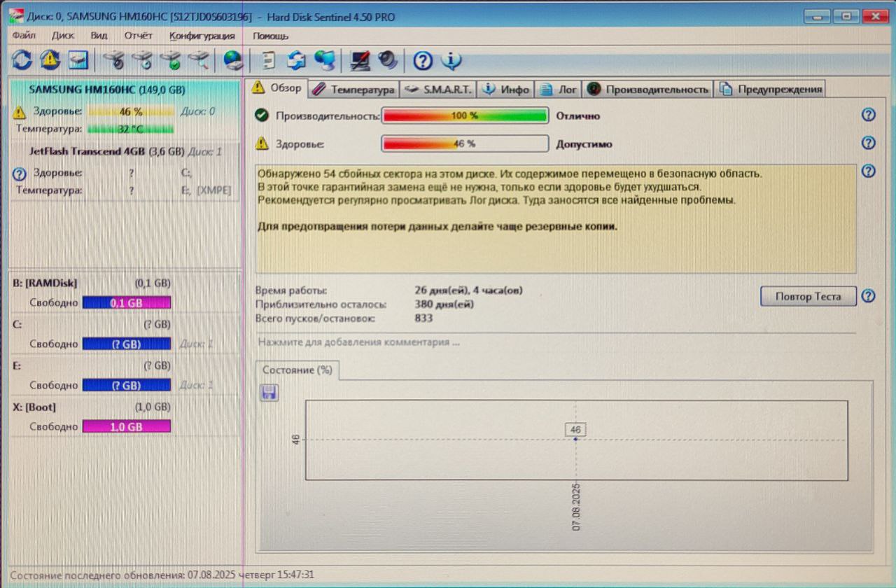Click the disk with green checkmark icon
The image size is (896, 588).
pyautogui.click(x=171, y=61)
